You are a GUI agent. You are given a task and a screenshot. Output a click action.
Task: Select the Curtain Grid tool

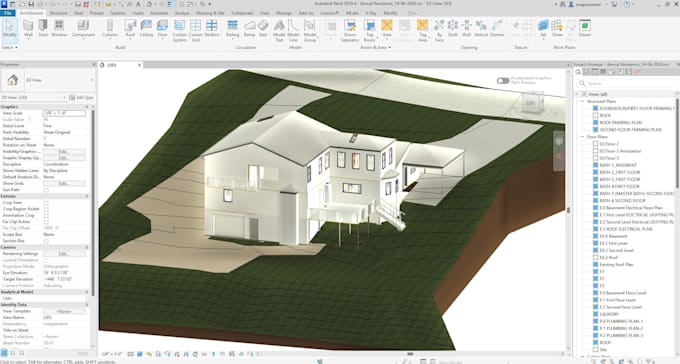[196, 30]
